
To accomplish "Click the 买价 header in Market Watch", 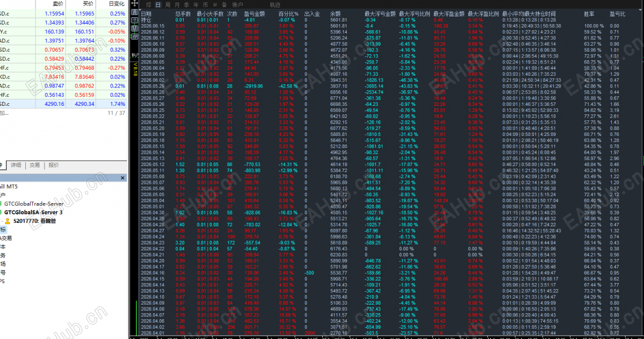I will [88, 4].
